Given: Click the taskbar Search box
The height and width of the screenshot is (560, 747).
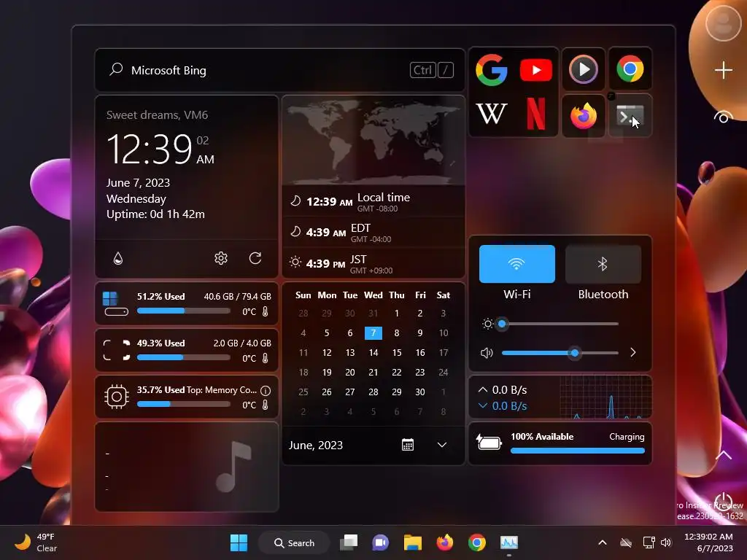Looking at the screenshot, I should (294, 542).
